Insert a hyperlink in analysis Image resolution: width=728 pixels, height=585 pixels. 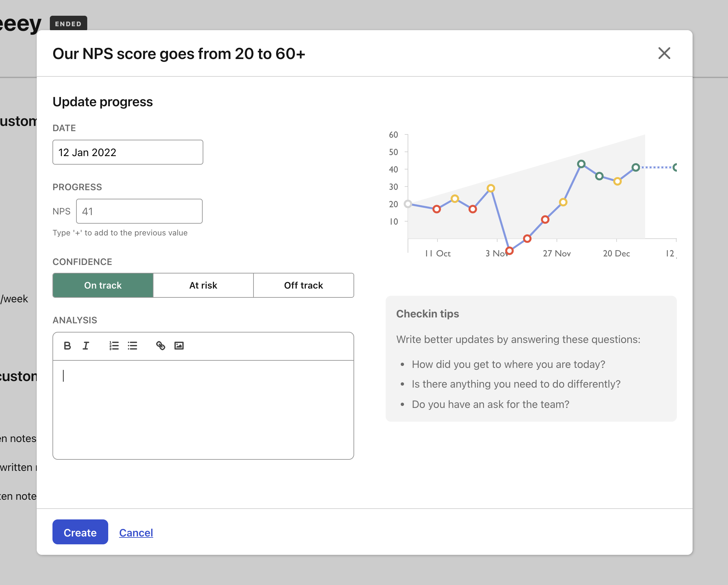[160, 346]
